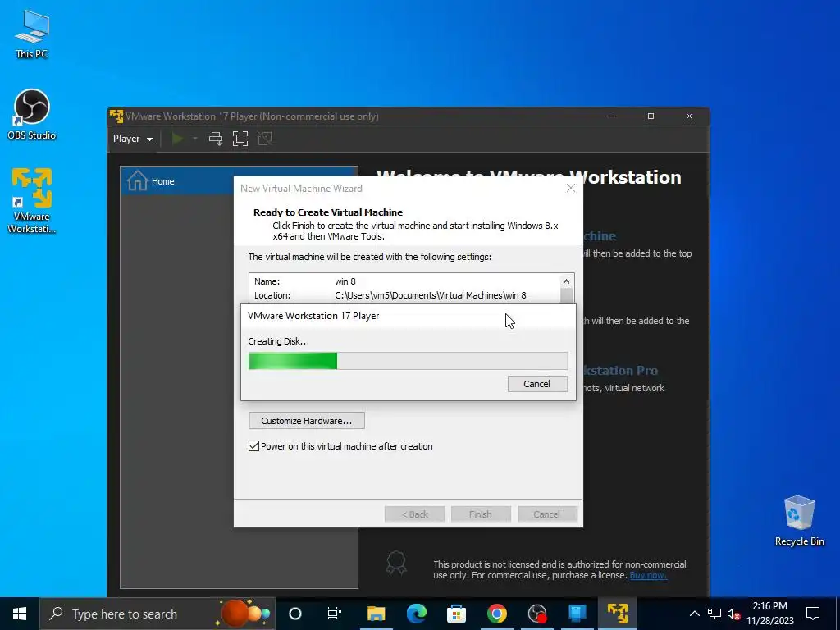
Task: Select VMware Workstation desktop shortcut
Action: pyautogui.click(x=32, y=201)
